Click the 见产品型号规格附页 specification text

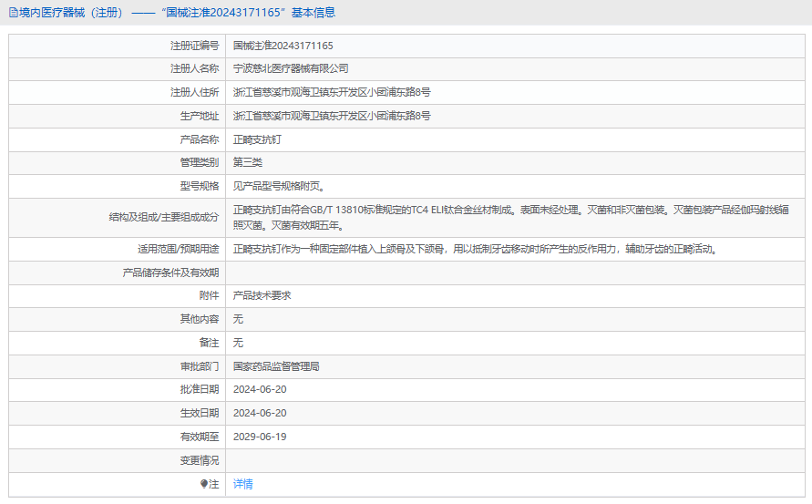click(x=279, y=186)
